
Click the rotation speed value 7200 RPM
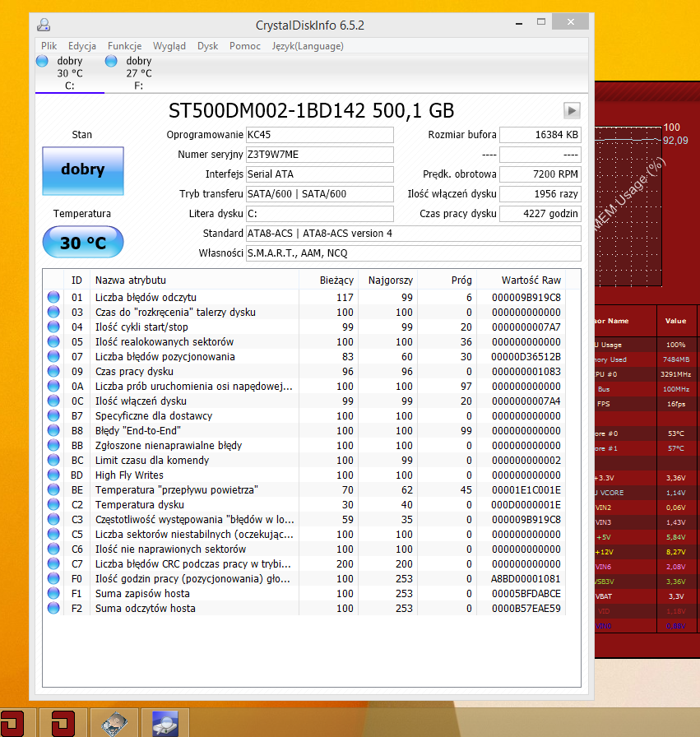540,174
